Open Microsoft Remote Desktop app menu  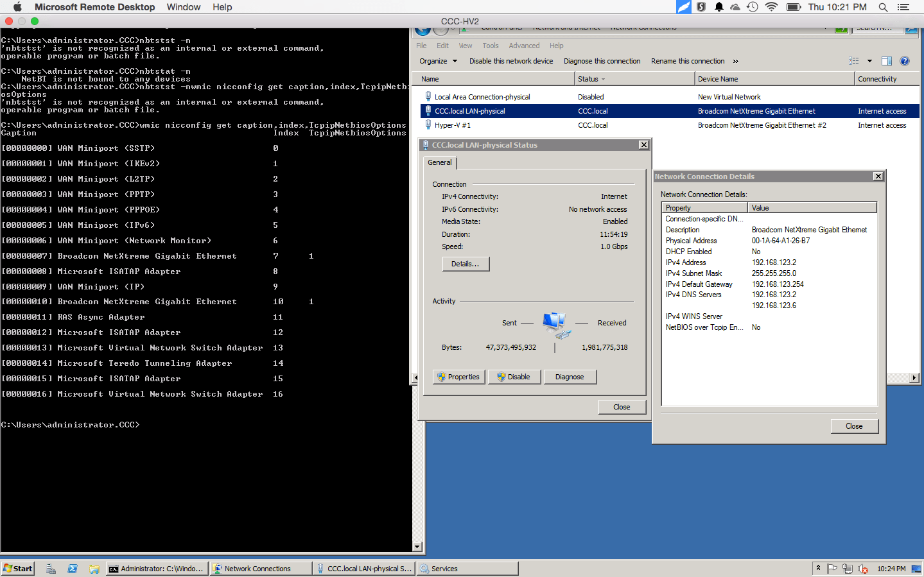point(95,7)
